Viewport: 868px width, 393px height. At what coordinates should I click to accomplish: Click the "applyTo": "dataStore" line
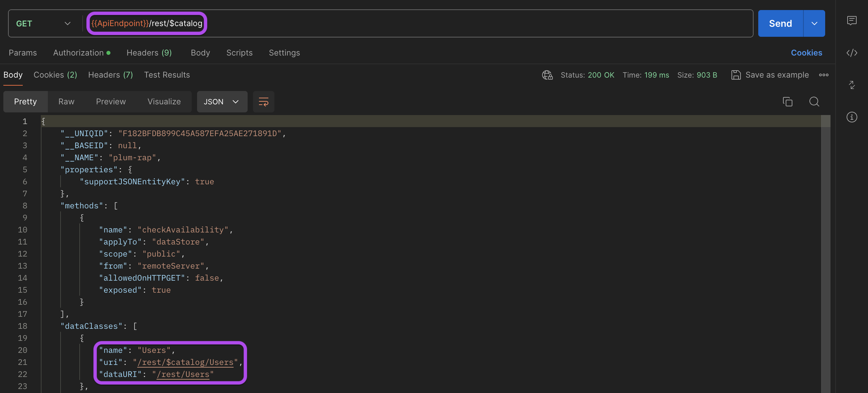[x=154, y=242]
